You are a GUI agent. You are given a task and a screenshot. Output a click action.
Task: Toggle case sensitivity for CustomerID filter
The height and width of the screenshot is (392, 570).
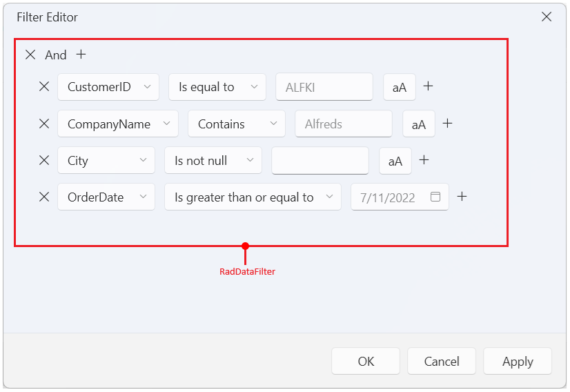399,87
